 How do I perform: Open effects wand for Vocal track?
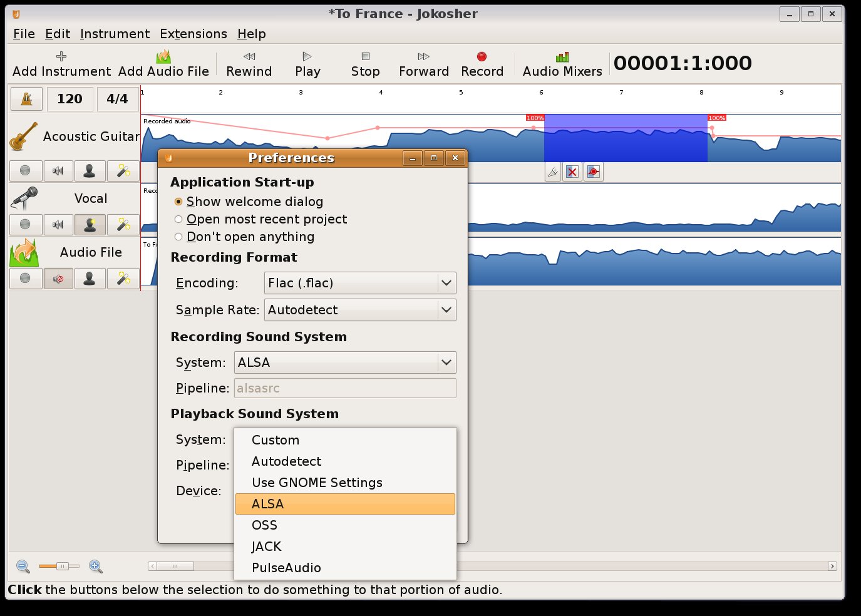pyautogui.click(x=123, y=224)
